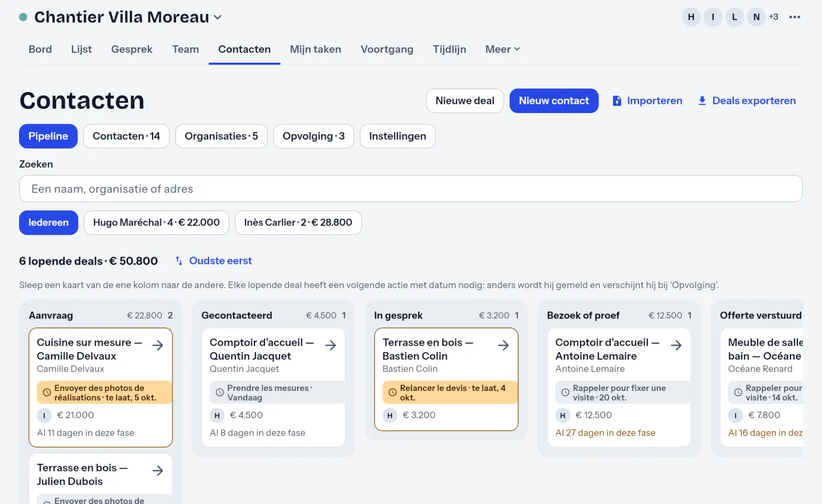
Task: Open the Gesprek tab
Action: [x=132, y=49]
